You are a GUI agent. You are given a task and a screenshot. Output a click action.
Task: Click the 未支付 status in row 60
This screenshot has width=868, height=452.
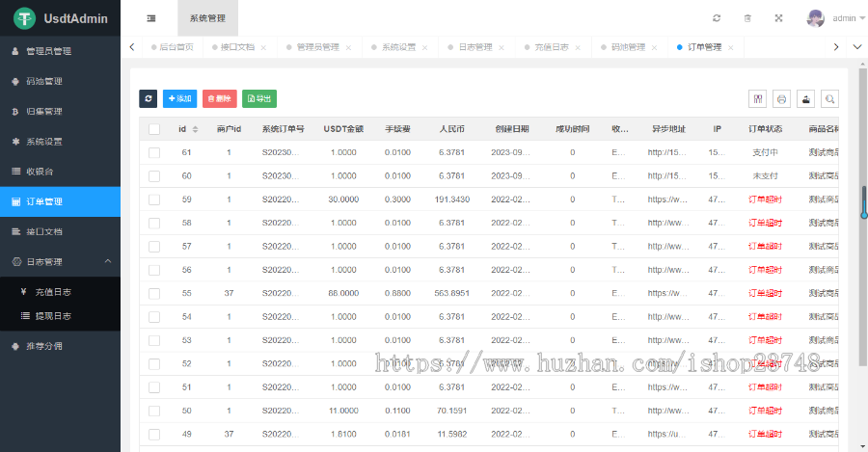click(x=765, y=176)
